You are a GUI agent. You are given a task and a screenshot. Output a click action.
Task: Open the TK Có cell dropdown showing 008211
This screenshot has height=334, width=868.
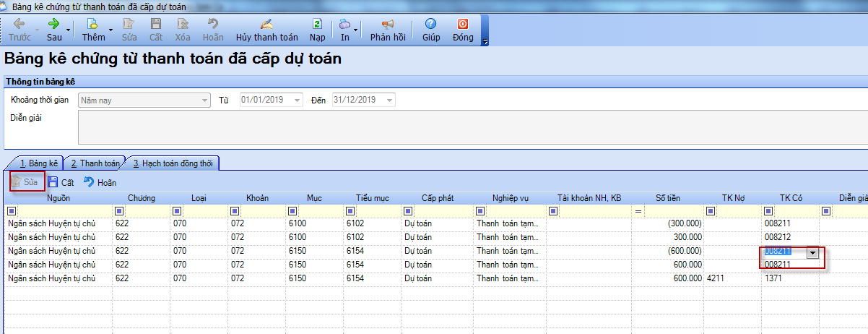(813, 252)
